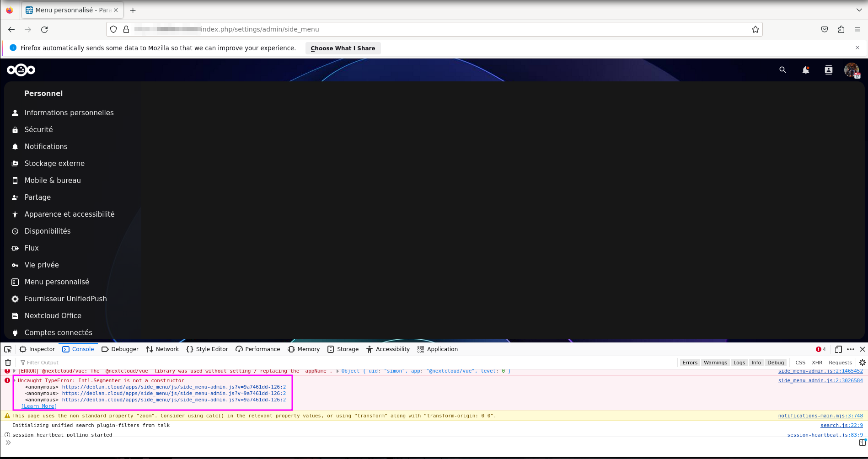Screen dimensions: 868x459
Task: Toggle the Errors filter button
Action: tap(690, 363)
